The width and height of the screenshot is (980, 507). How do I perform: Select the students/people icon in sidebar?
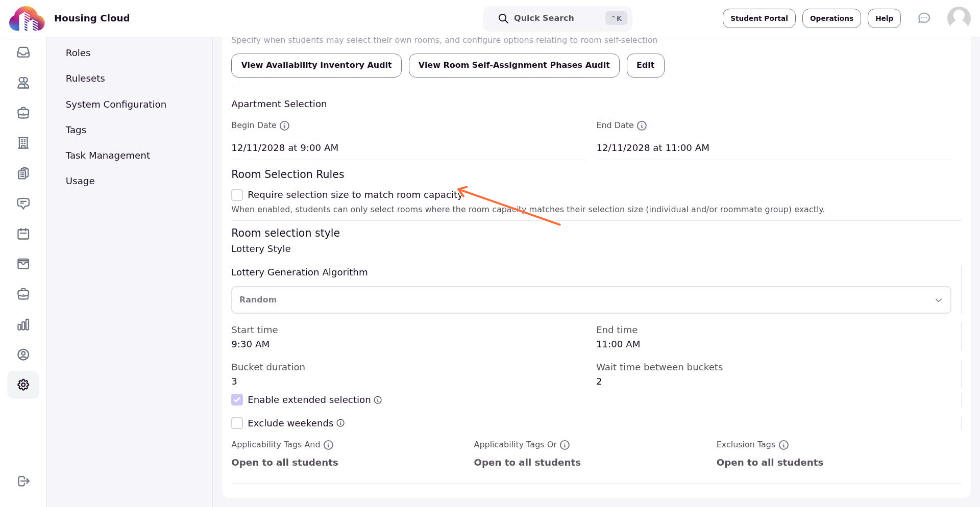tap(23, 83)
